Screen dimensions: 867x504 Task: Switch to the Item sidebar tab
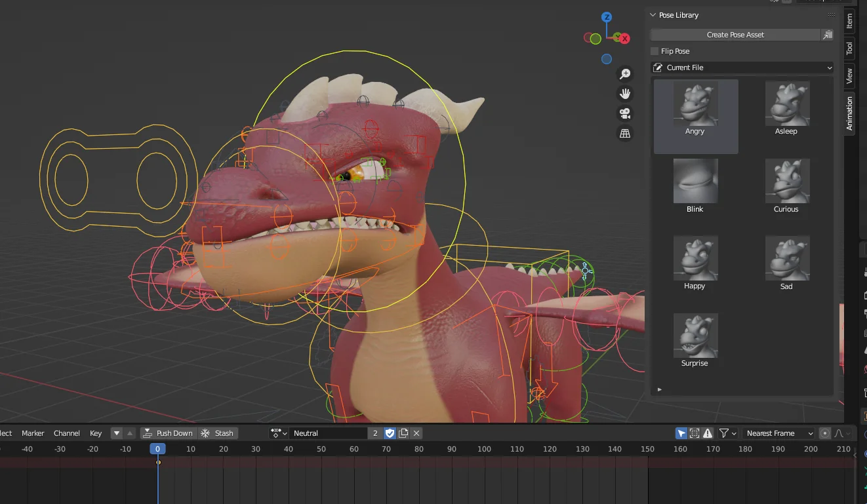(849, 21)
